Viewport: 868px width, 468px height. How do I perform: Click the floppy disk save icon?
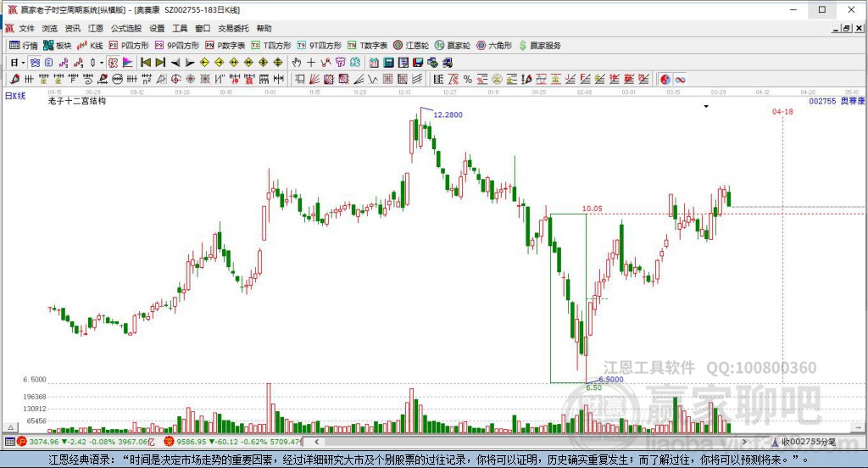pos(418,63)
